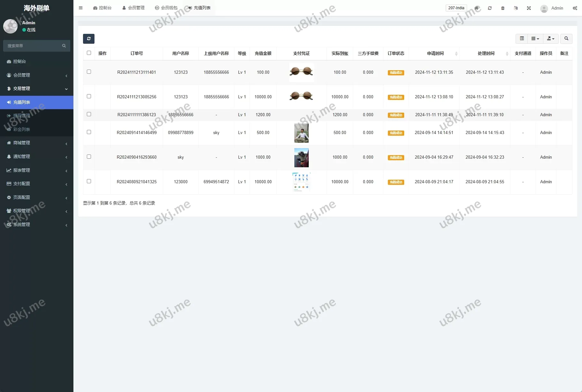Toggle the card view list icon

point(522,39)
